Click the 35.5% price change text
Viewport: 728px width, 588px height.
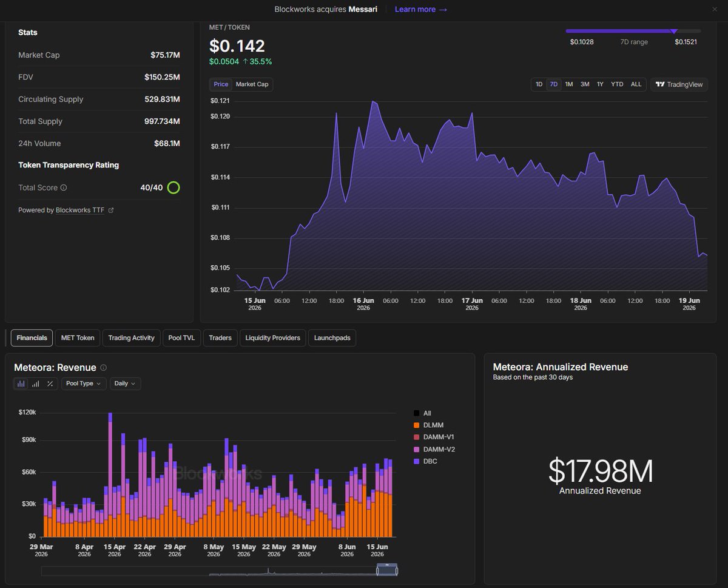click(x=261, y=62)
